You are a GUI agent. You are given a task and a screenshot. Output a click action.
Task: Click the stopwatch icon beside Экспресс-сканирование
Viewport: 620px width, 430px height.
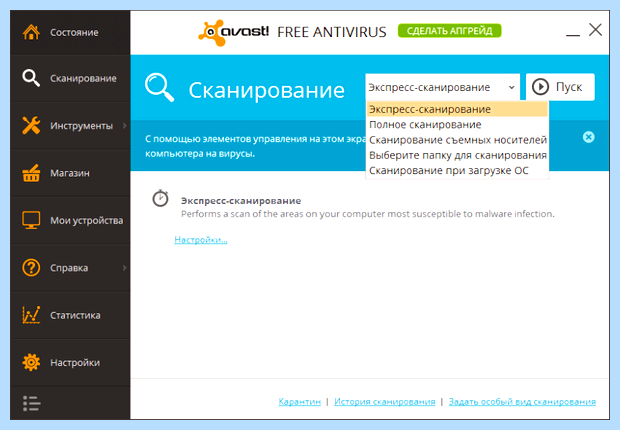pos(161,198)
